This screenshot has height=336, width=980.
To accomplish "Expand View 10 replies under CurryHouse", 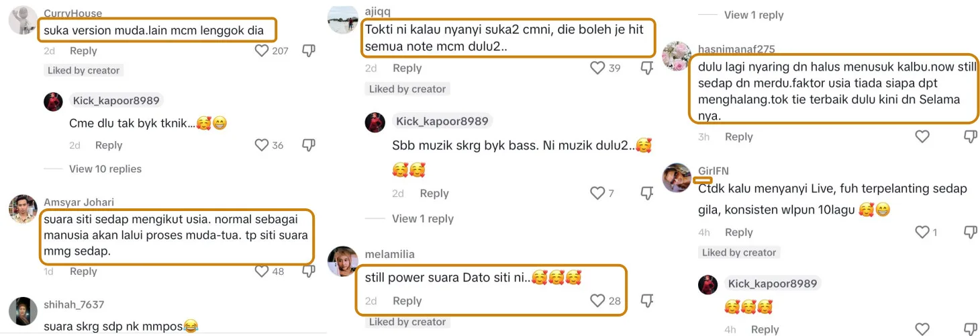I will pyautogui.click(x=105, y=169).
